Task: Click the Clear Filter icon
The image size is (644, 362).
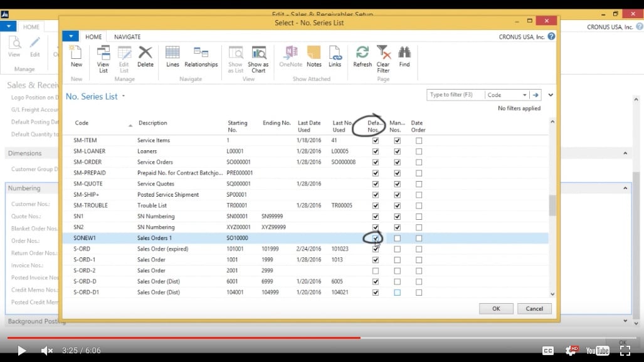Action: [383, 59]
